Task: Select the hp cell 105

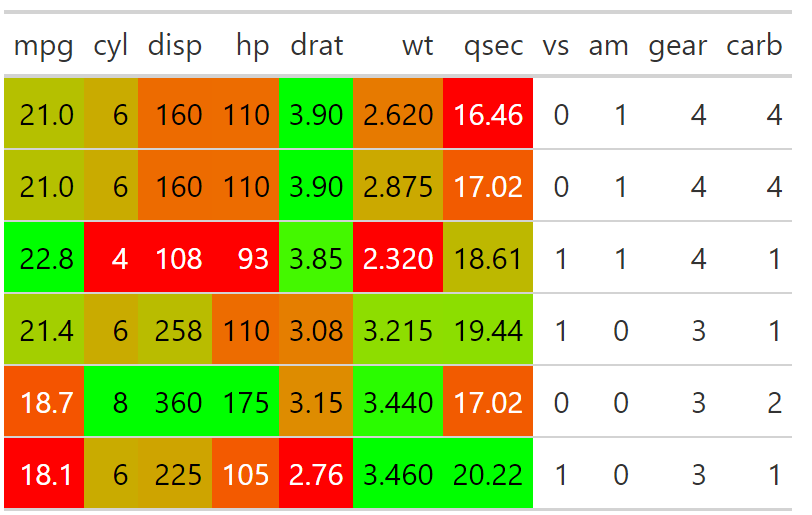Action: 245,474
